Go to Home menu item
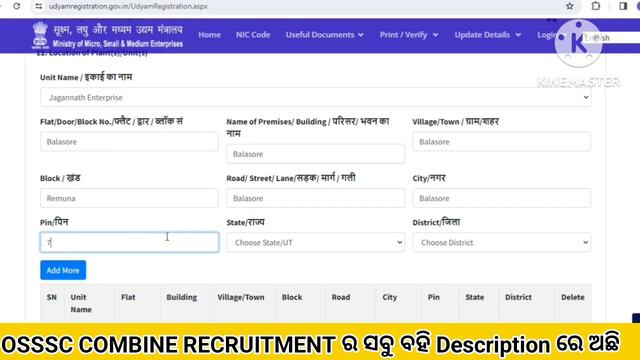Screen dimensions: 640x360 209,35
